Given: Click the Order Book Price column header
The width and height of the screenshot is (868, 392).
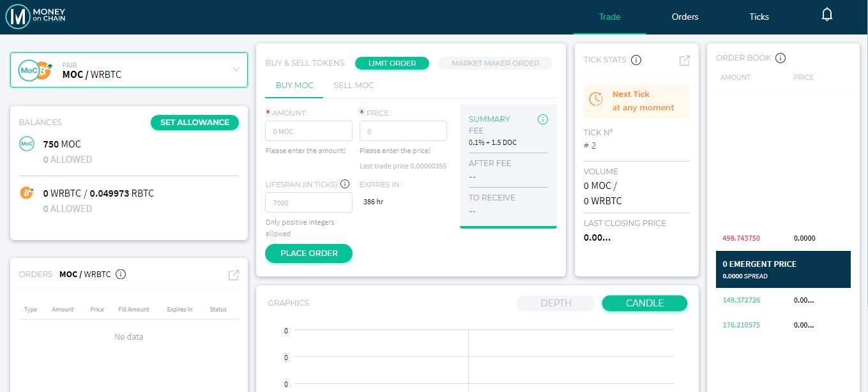Looking at the screenshot, I should (x=803, y=77).
